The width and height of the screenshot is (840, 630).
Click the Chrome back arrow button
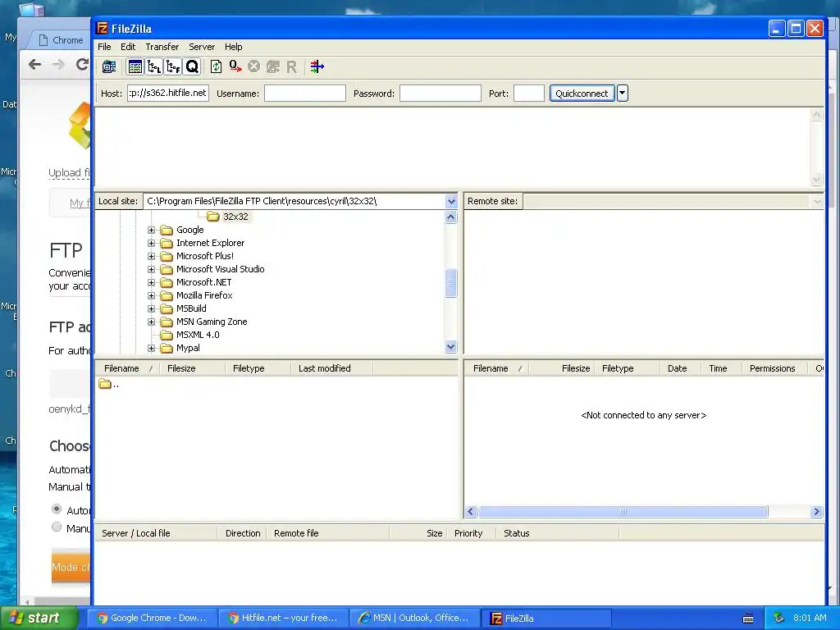pos(34,65)
